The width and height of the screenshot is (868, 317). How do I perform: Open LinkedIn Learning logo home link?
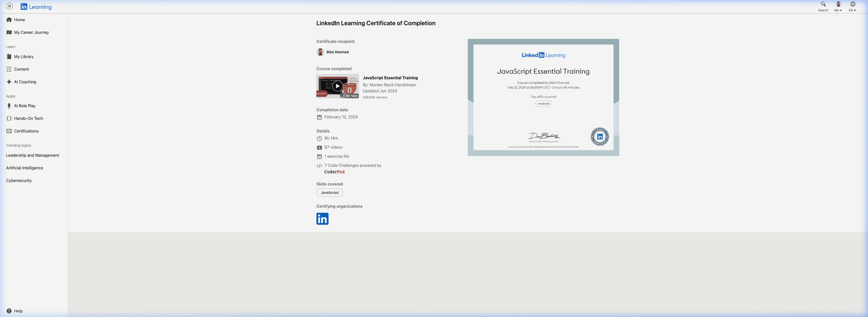[x=36, y=7]
